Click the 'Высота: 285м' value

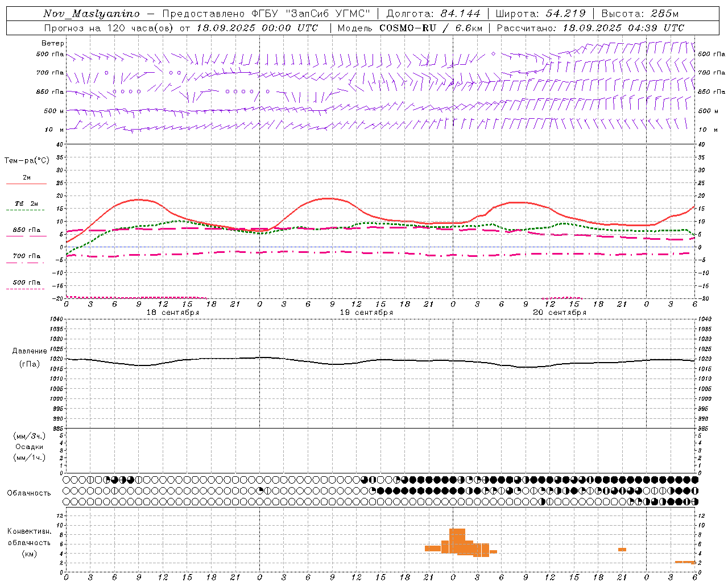tap(640, 14)
